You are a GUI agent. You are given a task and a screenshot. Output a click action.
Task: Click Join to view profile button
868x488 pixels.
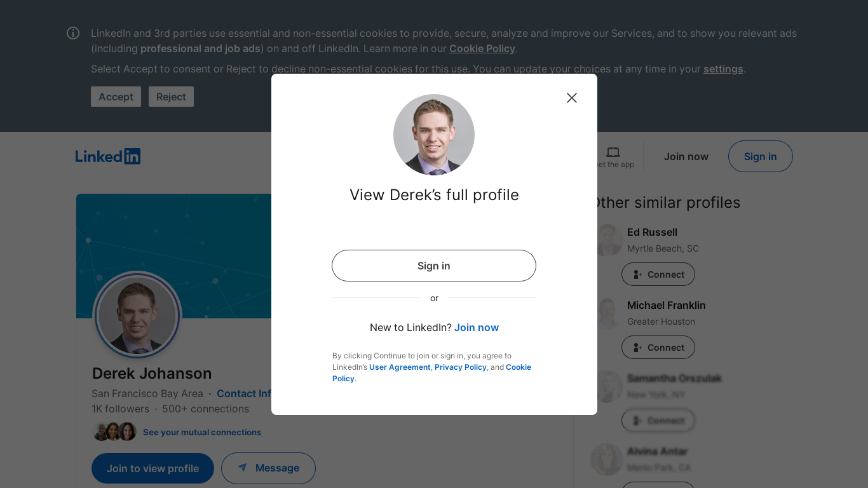click(153, 468)
